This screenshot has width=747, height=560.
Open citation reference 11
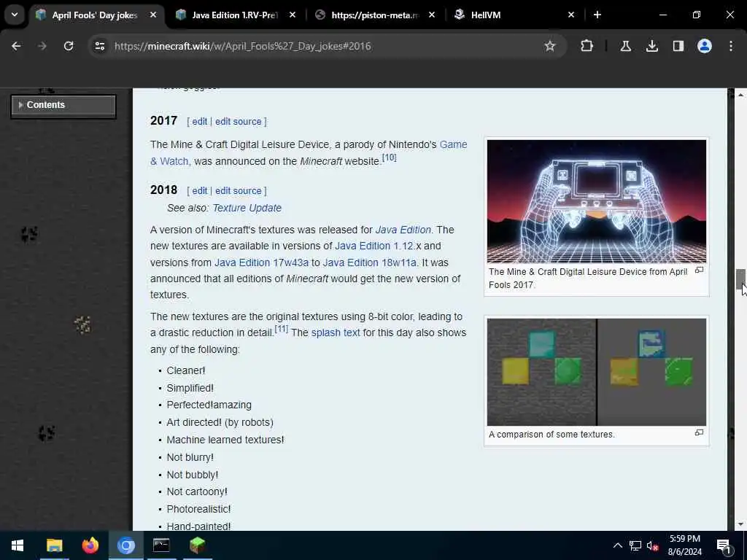coord(282,329)
